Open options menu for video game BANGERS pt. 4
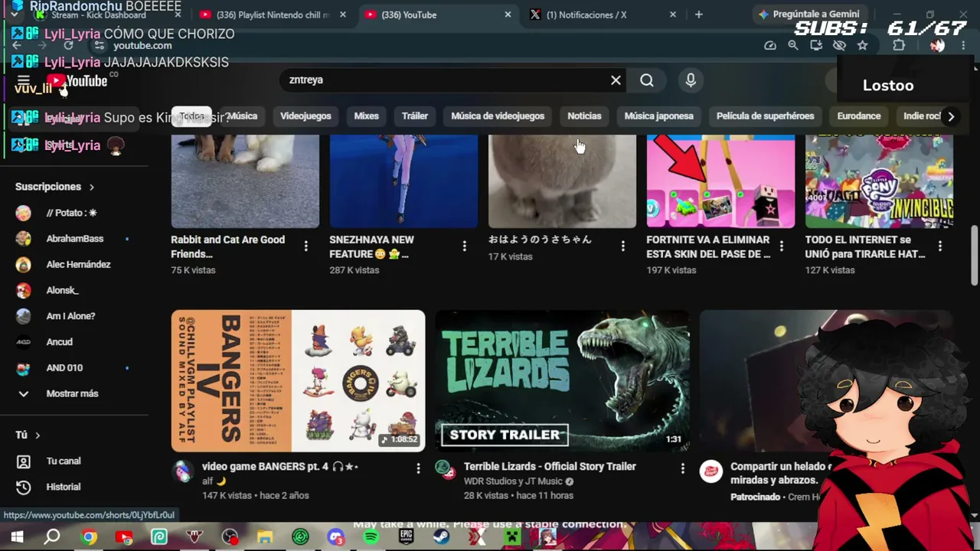 418,468
